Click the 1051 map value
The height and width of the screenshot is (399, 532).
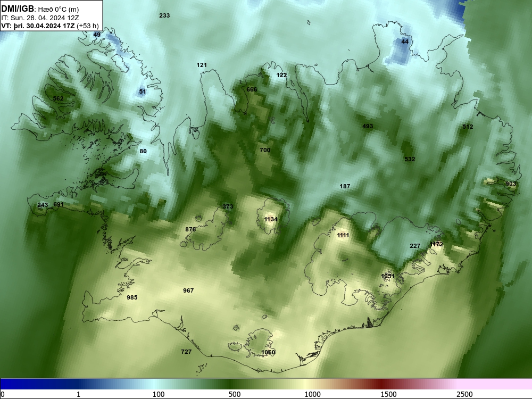[x=388, y=276]
